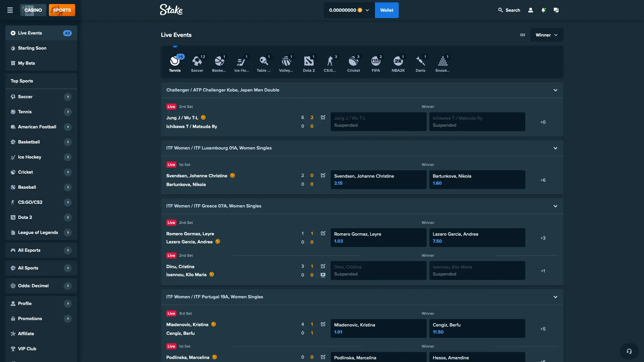Click the Search field in header

point(509,10)
